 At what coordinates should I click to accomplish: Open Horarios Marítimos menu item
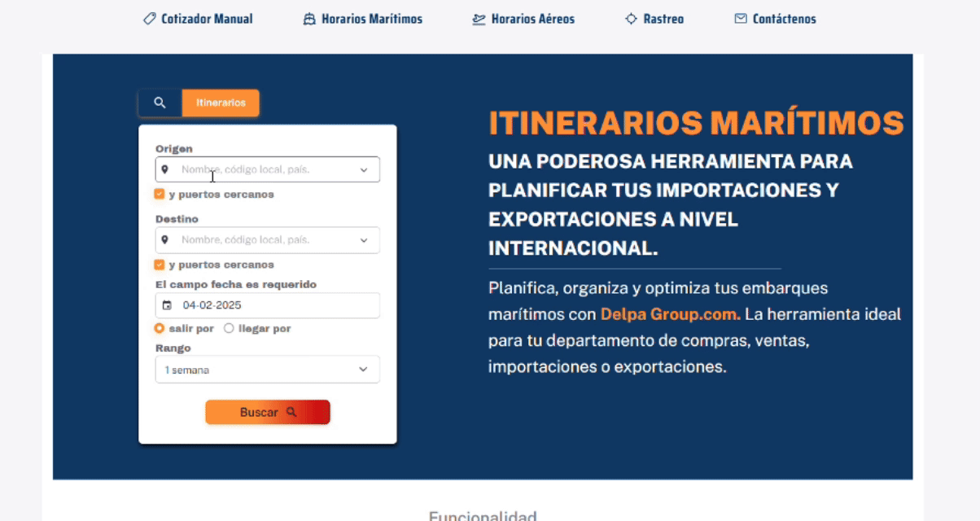pos(363,19)
